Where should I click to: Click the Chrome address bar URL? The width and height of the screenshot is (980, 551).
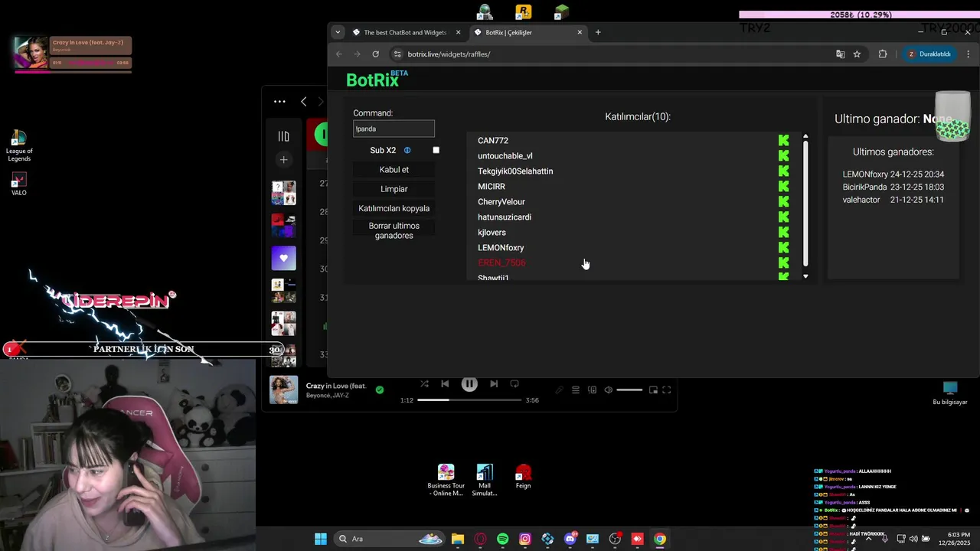(x=449, y=54)
